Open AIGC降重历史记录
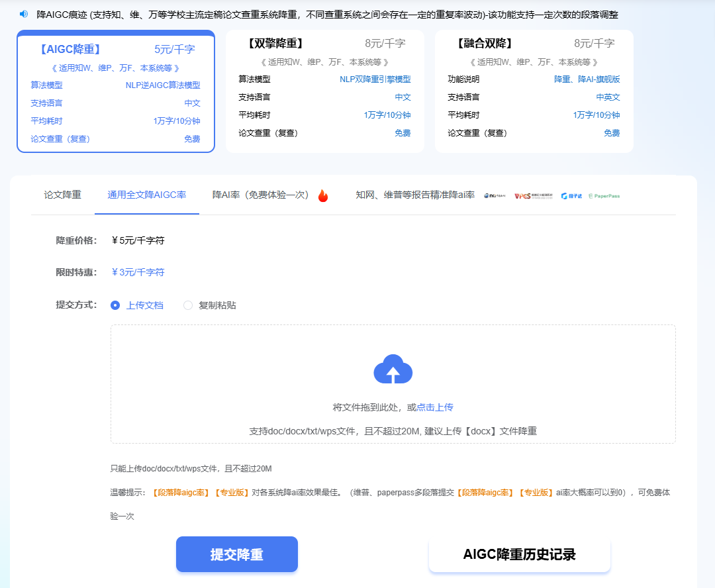Screen dimensions: 715x588 point(520,554)
